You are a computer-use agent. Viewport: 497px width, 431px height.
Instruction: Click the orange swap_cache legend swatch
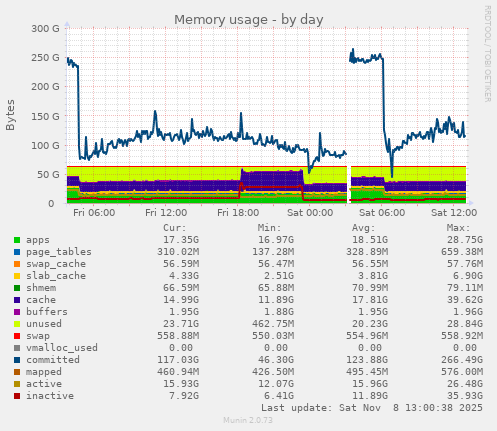tap(17, 264)
